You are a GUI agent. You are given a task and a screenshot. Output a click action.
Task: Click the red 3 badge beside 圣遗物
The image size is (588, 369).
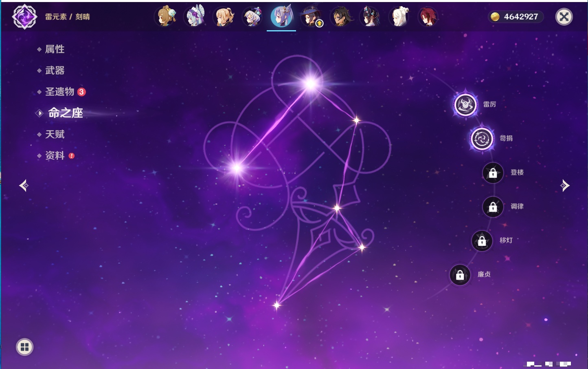(x=81, y=92)
